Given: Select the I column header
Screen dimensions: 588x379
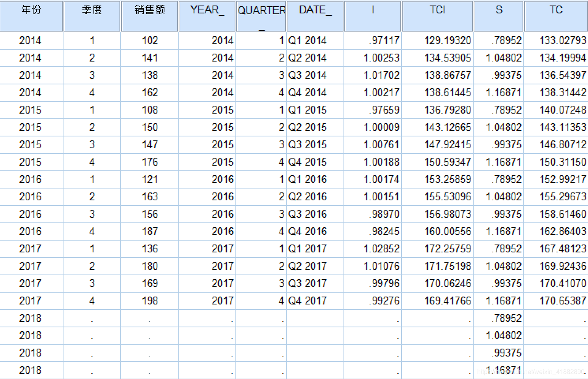Looking at the screenshot, I should pos(373,16).
